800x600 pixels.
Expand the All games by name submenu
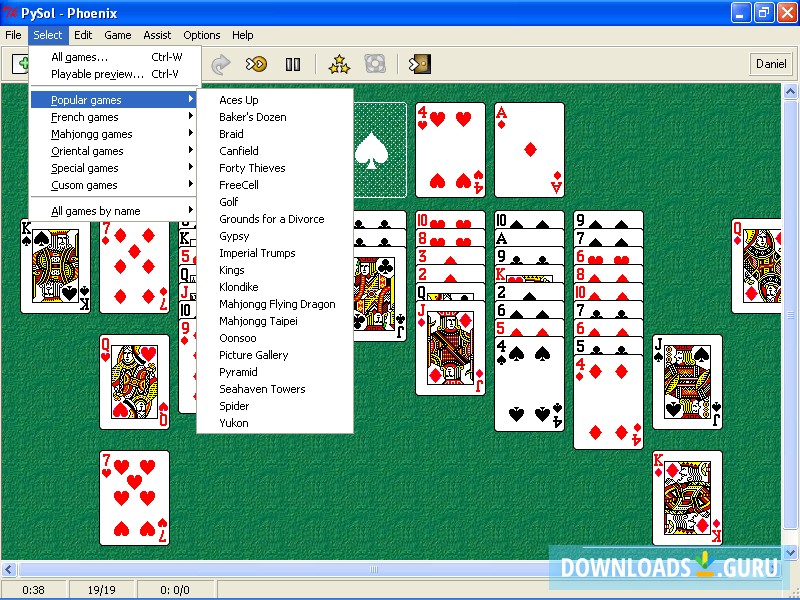pos(113,211)
